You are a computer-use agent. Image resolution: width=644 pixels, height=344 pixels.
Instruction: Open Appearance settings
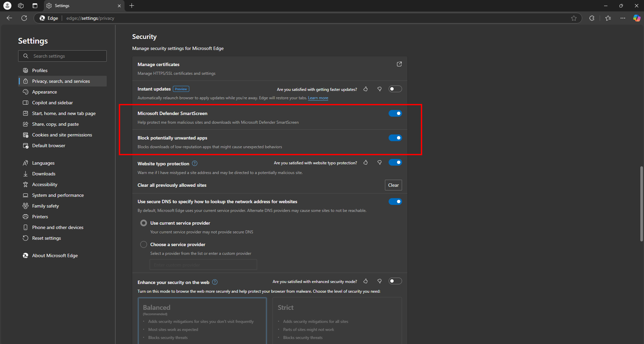pyautogui.click(x=62, y=92)
